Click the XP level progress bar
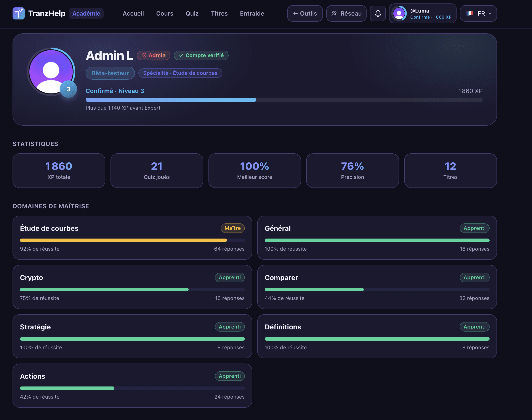 [284, 99]
